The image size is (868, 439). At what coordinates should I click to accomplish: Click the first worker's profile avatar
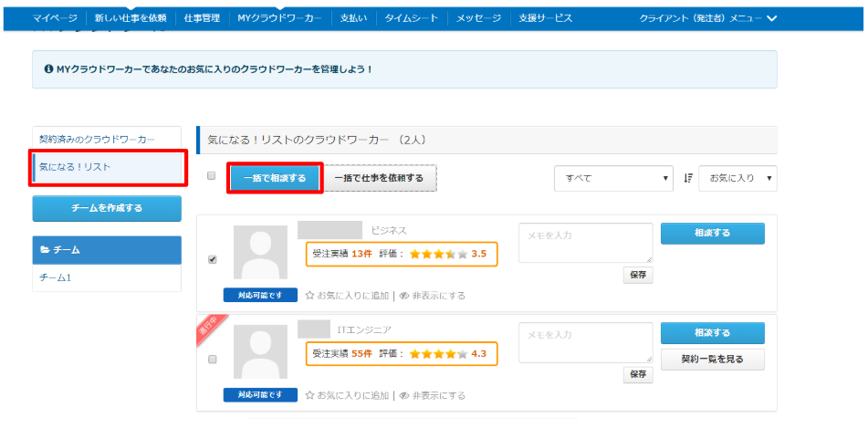[260, 252]
